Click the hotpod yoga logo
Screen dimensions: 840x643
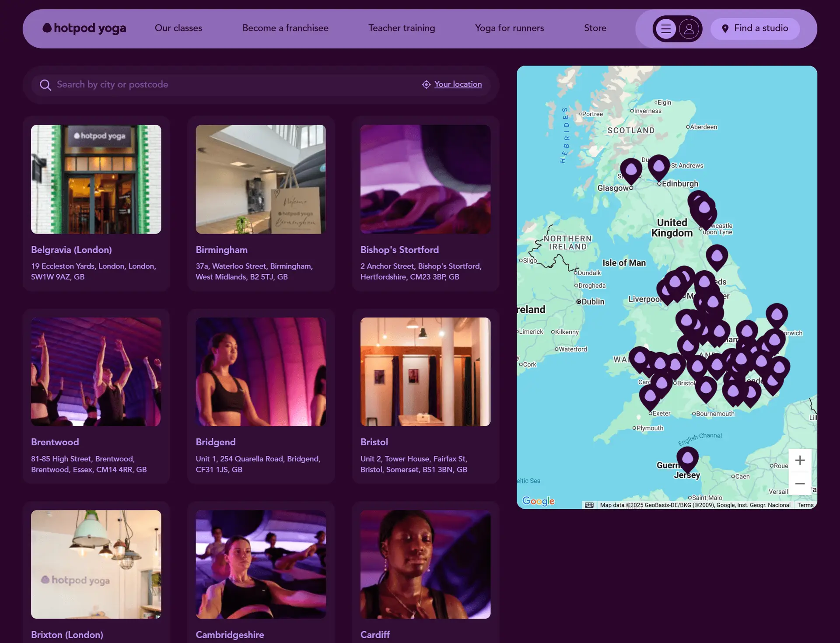[x=84, y=28]
